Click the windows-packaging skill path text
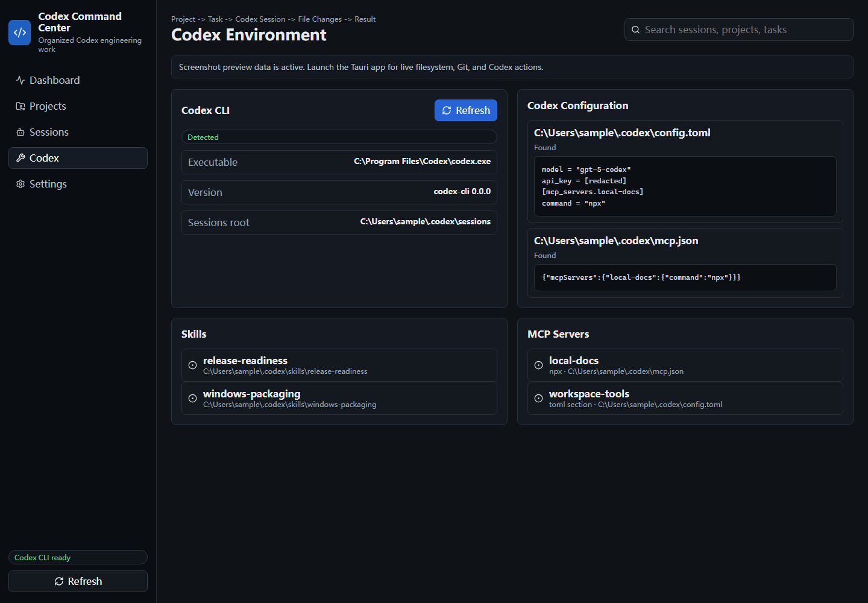The width and height of the screenshot is (868, 603). coord(290,405)
